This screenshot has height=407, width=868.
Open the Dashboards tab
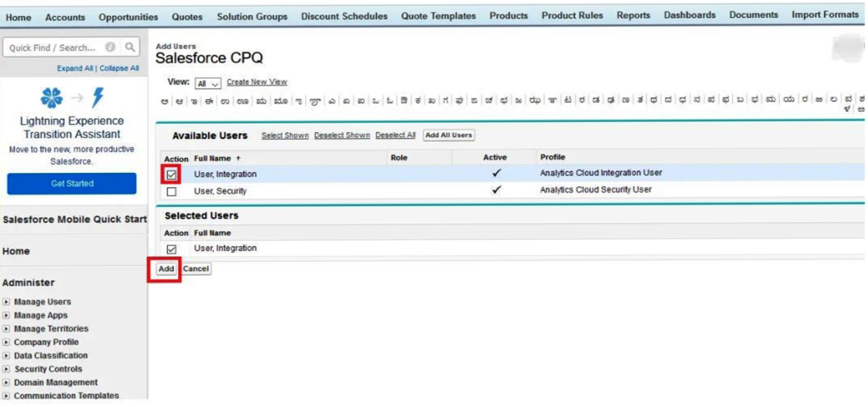coord(690,15)
